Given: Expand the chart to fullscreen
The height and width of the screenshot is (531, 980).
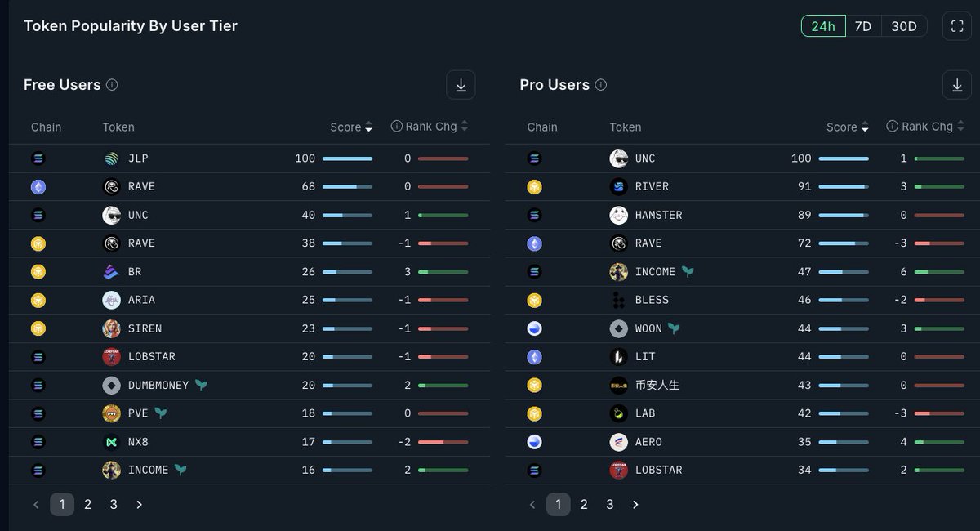Looking at the screenshot, I should click(x=956, y=26).
